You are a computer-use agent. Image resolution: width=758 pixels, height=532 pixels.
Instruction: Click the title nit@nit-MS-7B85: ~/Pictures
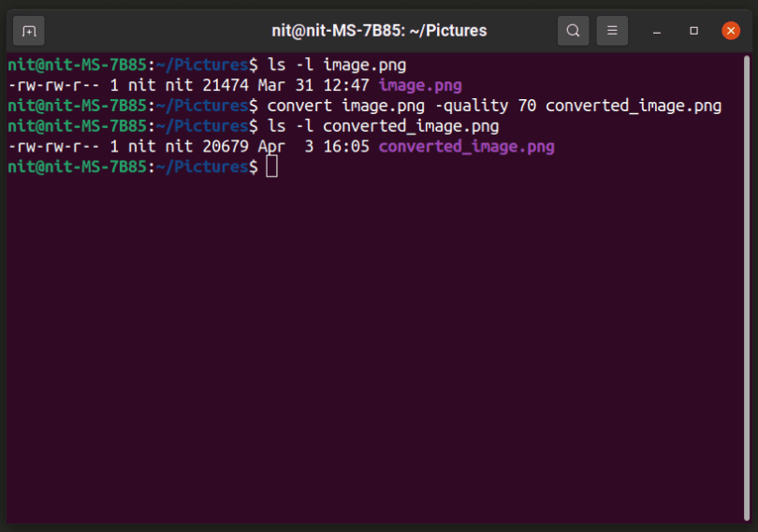coord(379,31)
